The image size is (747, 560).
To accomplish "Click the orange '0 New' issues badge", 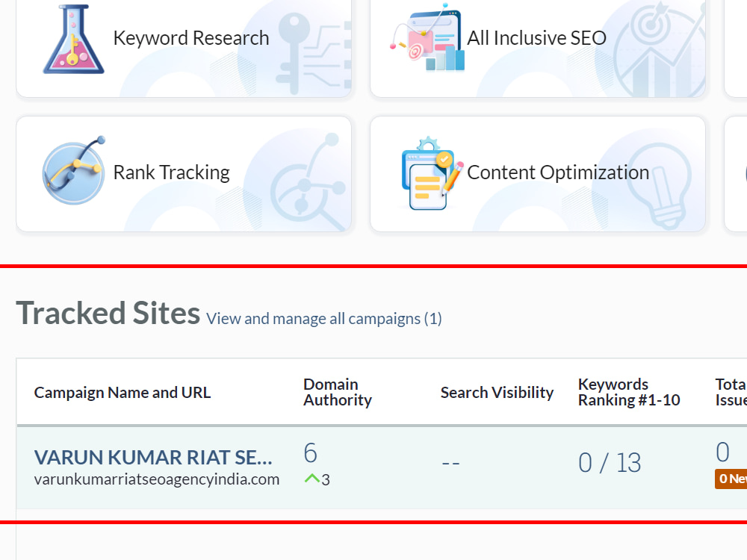I will point(731,479).
